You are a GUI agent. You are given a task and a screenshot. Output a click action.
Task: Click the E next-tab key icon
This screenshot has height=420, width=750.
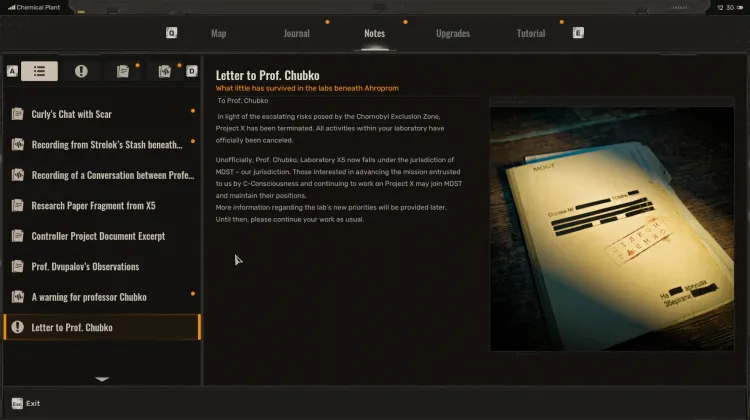(578, 33)
